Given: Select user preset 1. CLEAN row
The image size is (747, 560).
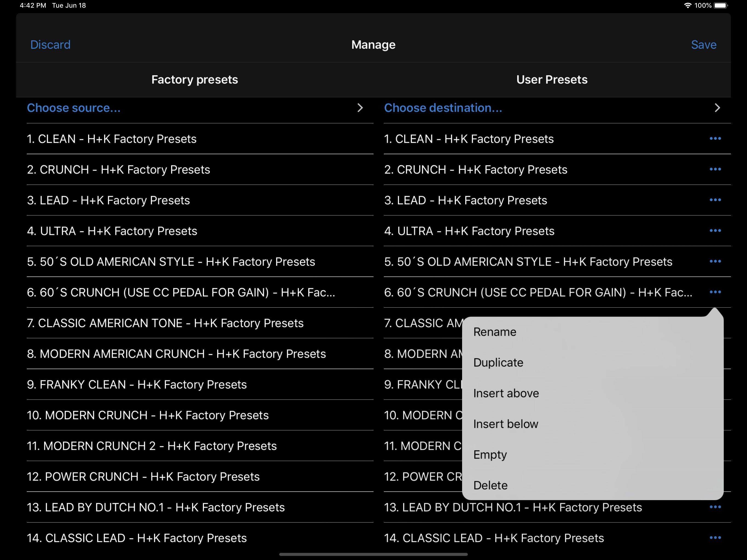Looking at the screenshot, I should coord(557,139).
